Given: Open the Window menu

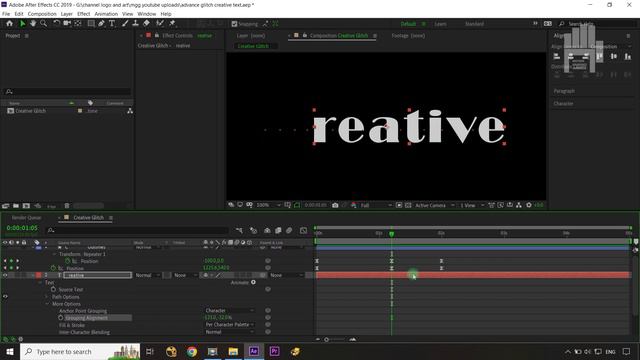Looking at the screenshot, I should pos(147,14).
